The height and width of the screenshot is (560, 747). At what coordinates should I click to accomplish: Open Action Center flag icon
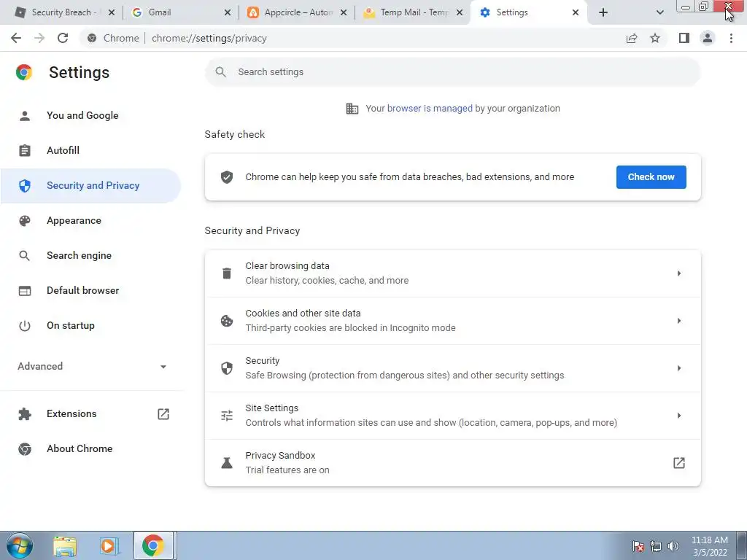coord(638,546)
